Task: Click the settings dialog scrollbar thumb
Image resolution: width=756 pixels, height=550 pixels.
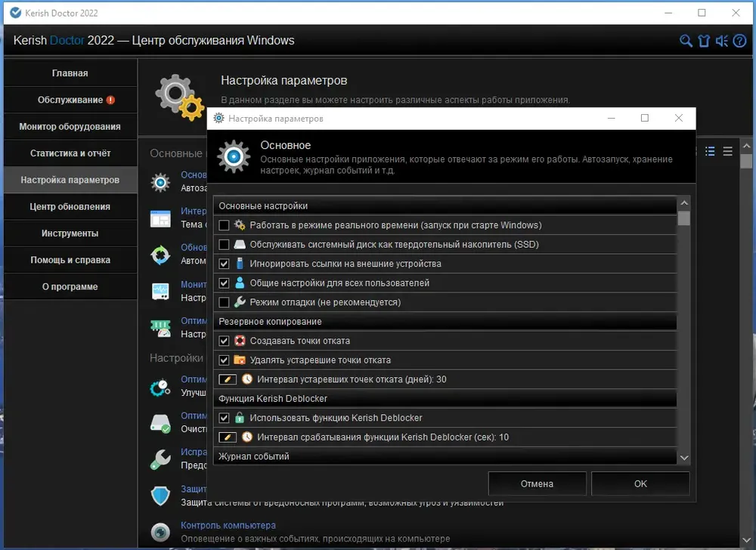Action: pos(683,218)
